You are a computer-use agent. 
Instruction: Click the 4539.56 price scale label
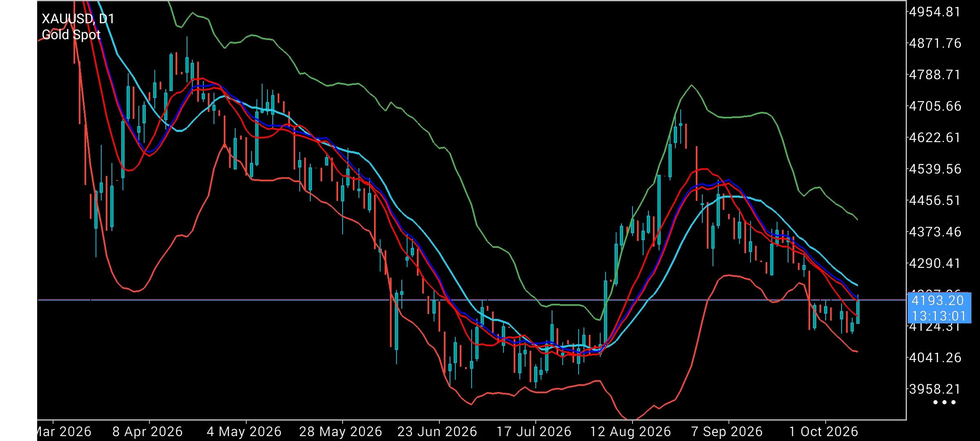[935, 169]
